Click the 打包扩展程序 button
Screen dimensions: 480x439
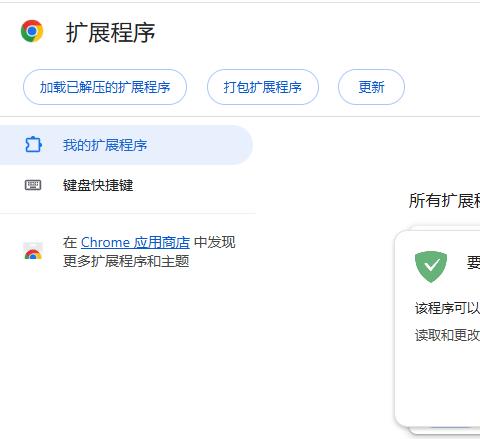click(263, 87)
